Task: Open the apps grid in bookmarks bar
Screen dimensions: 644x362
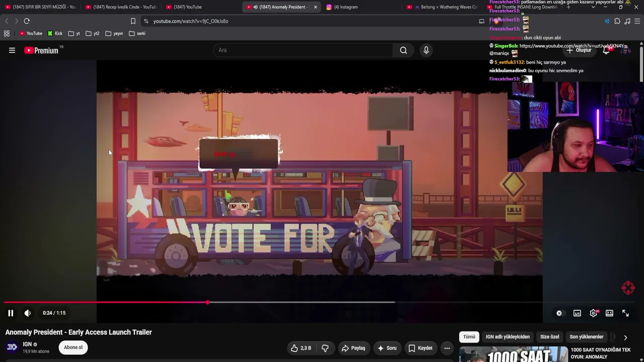Action: 7,34
